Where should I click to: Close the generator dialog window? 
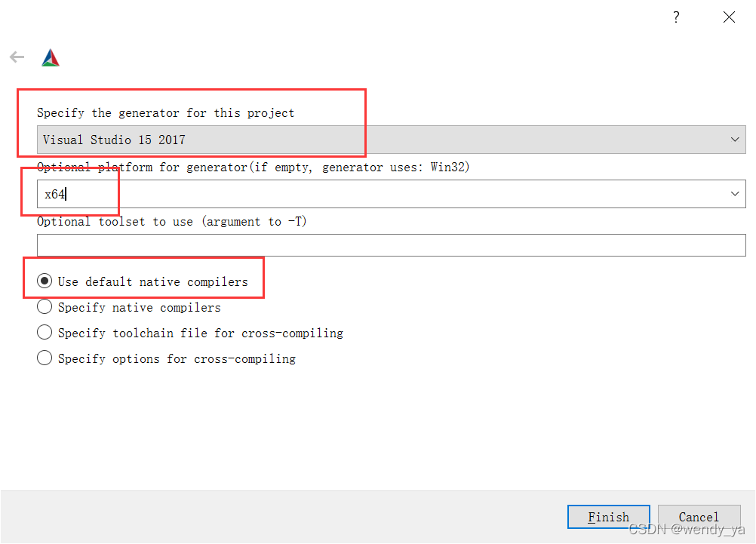tap(729, 17)
